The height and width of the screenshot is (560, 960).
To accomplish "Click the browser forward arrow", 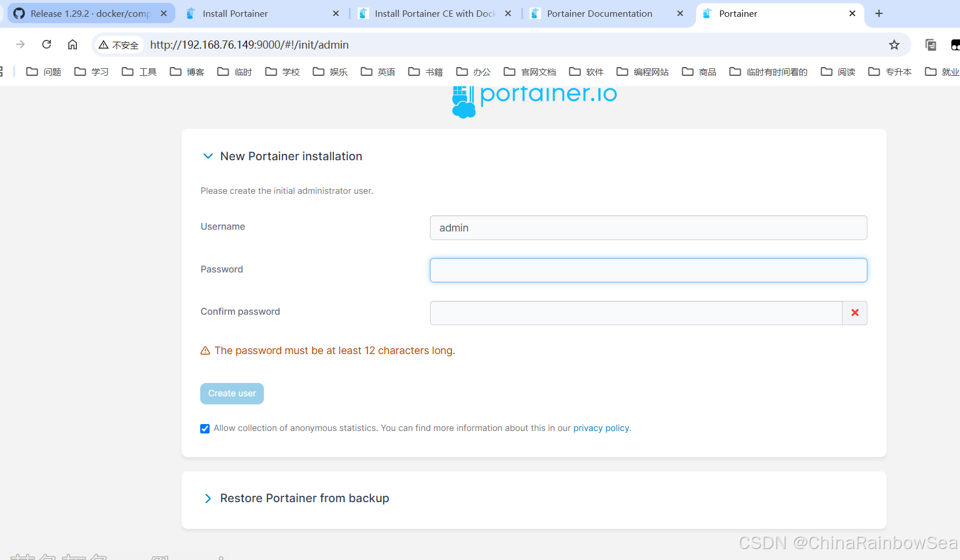I will [x=20, y=45].
